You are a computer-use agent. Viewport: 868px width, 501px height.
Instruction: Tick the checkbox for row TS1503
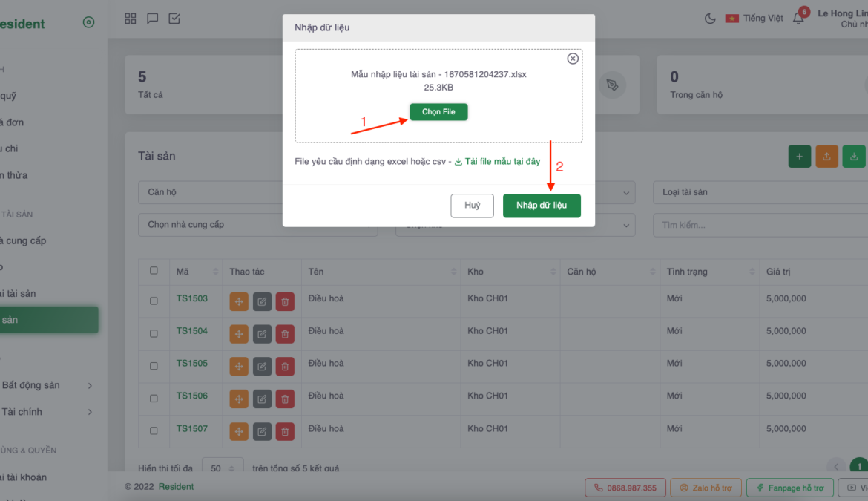(154, 301)
